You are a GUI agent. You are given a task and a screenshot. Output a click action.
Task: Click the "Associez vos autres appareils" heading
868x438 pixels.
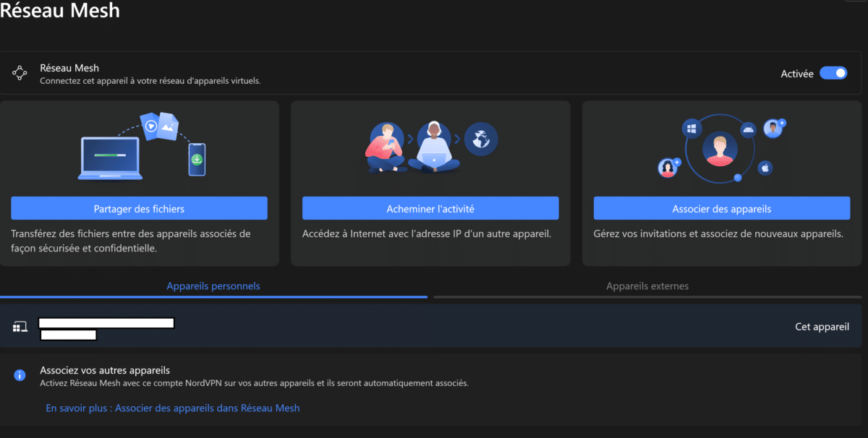(105, 370)
